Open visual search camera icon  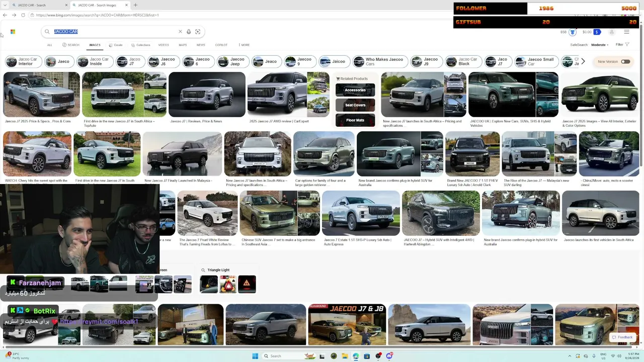(198, 32)
